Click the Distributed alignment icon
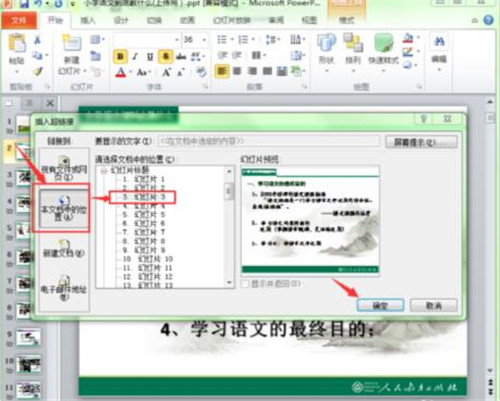 pyautogui.click(x=282, y=71)
